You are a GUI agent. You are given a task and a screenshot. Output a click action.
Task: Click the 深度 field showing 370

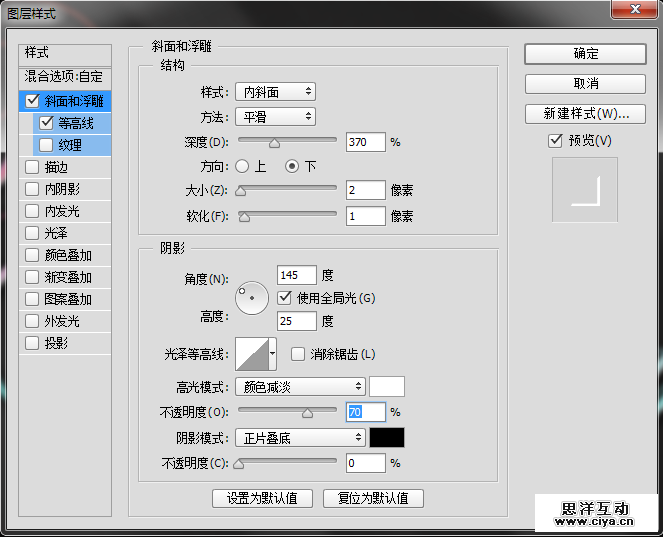366,142
